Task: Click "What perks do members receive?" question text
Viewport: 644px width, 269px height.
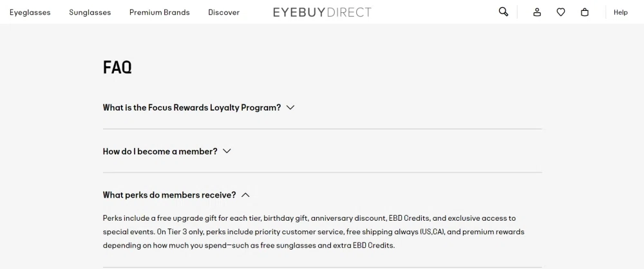Action: pyautogui.click(x=169, y=195)
